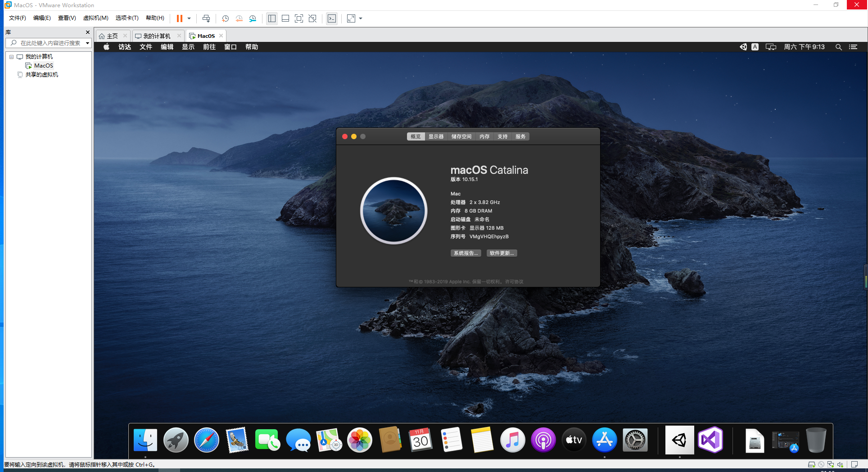Viewport: 868px width, 472px height.
Task: Switch to the 内存 tab
Action: (484, 136)
